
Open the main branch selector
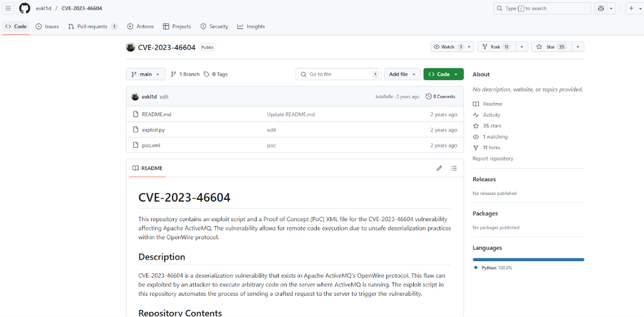pos(146,74)
